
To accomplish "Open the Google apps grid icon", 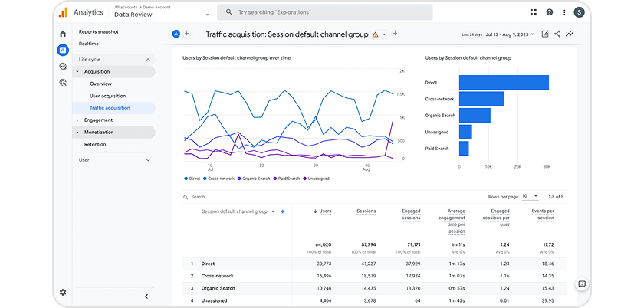I will [534, 12].
